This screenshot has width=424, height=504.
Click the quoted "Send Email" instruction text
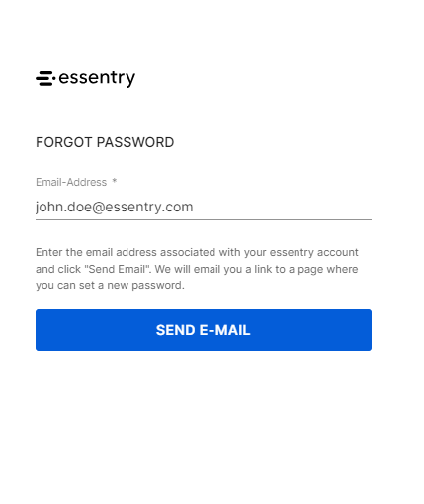click(118, 269)
